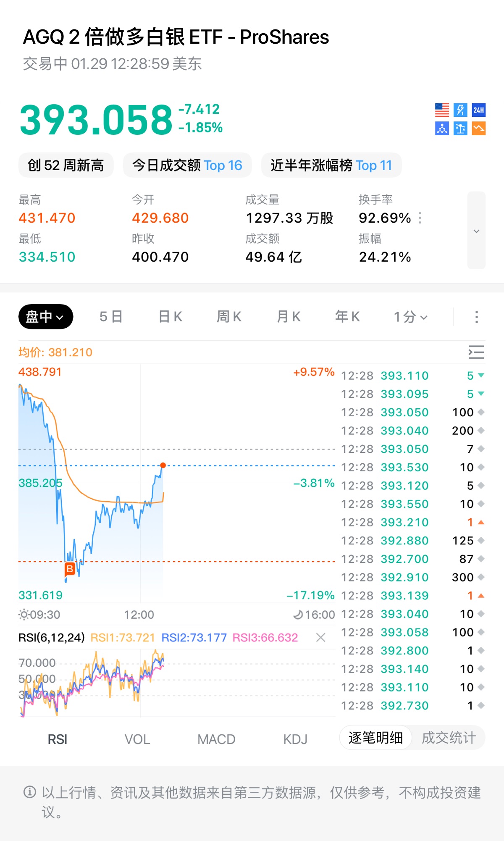Switch to the 日K chart tab

pyautogui.click(x=170, y=317)
